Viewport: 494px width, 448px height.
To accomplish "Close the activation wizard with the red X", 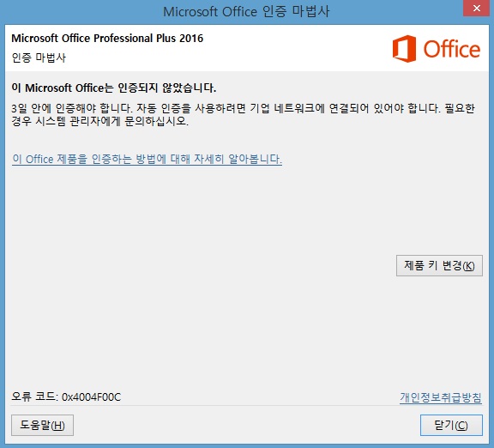I will click(x=477, y=9).
